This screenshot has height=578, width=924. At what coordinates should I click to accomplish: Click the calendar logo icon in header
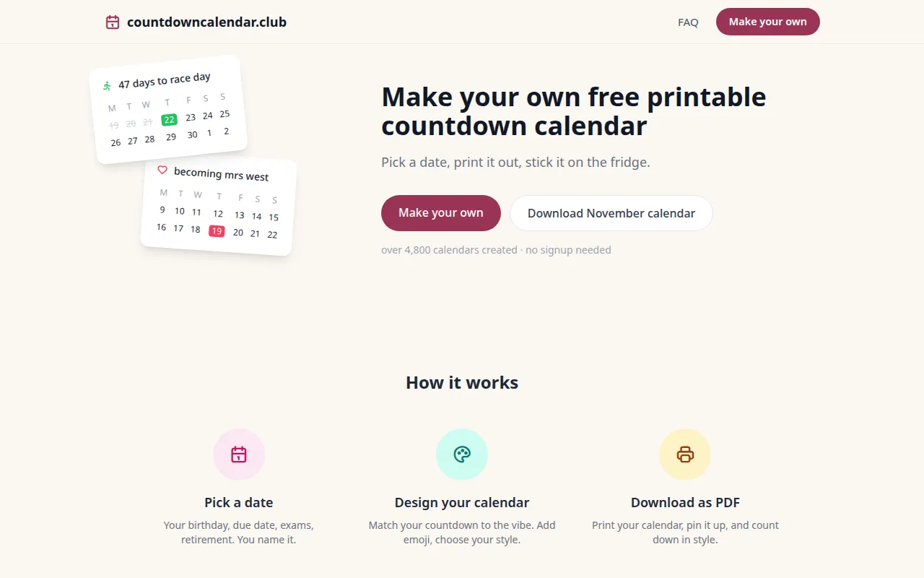click(113, 22)
